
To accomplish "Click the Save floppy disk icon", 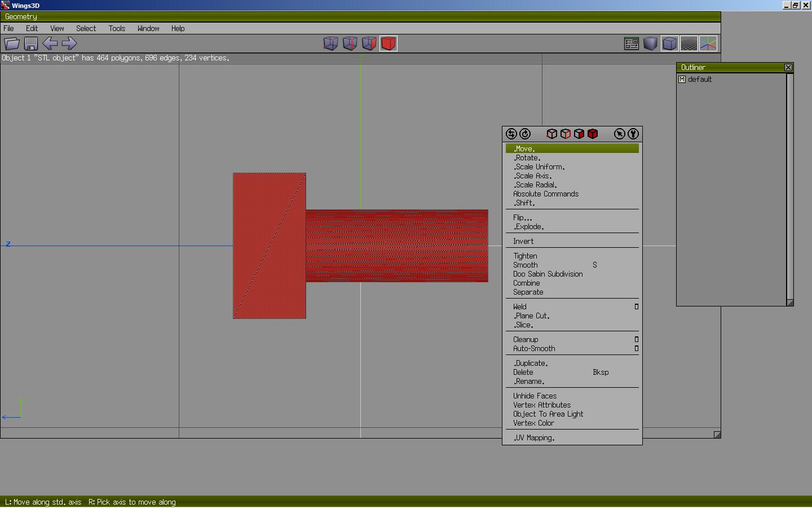I will coord(31,43).
